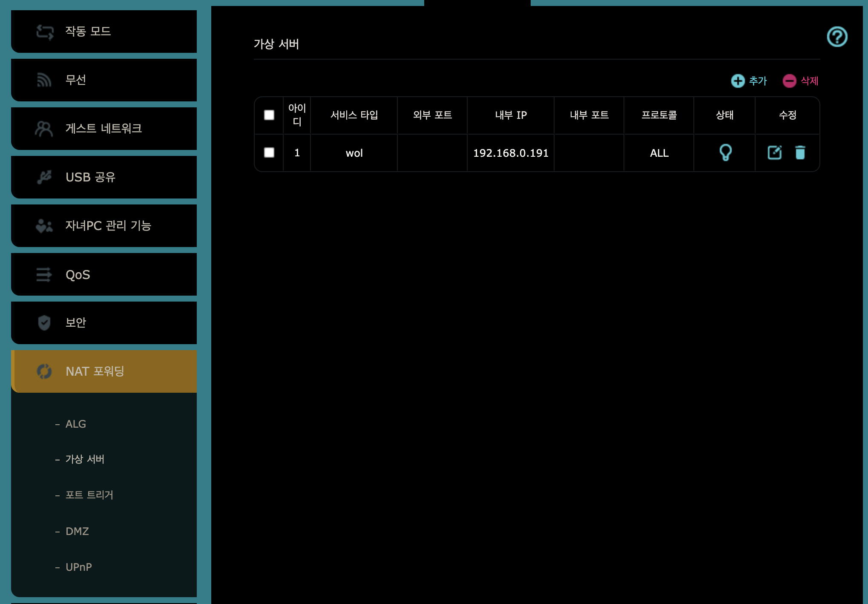Expand the 게스트 네트워크 section

click(104, 129)
